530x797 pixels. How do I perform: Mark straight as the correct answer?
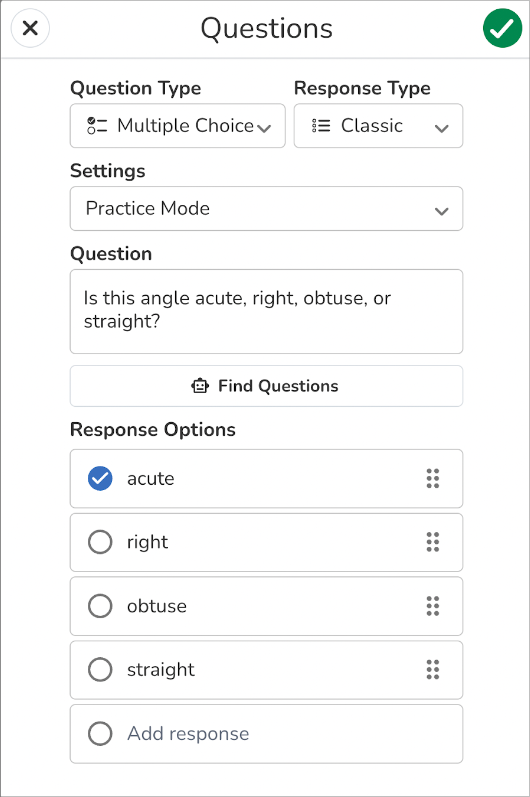point(100,670)
